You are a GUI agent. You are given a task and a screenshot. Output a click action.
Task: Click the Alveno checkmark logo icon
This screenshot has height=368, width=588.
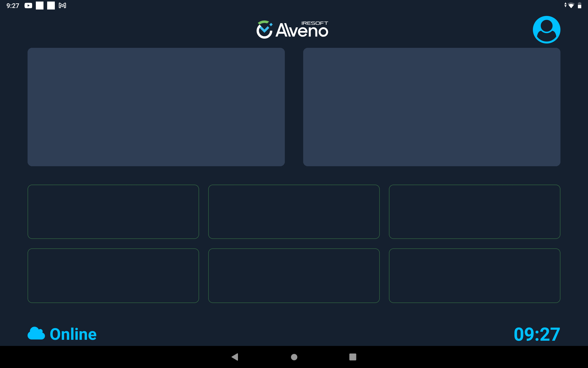click(264, 30)
